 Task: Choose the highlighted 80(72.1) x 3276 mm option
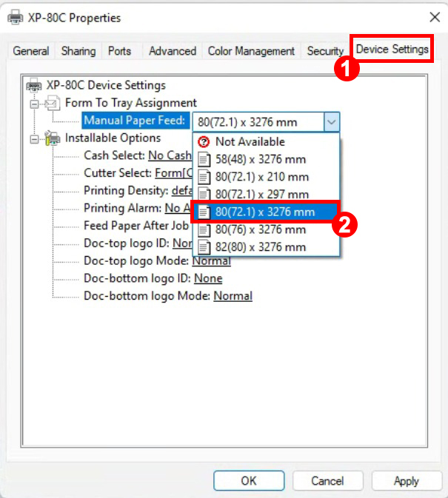(x=266, y=212)
